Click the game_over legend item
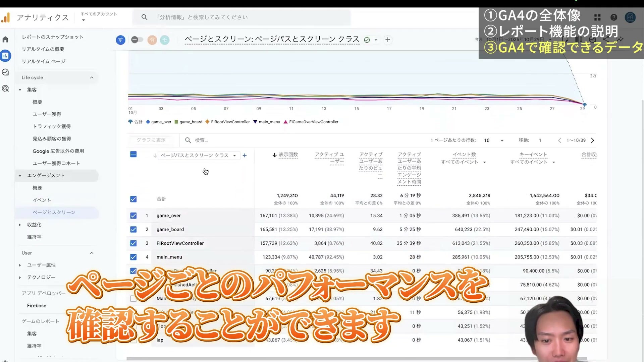Image resolution: width=644 pixels, height=362 pixels. click(x=159, y=122)
